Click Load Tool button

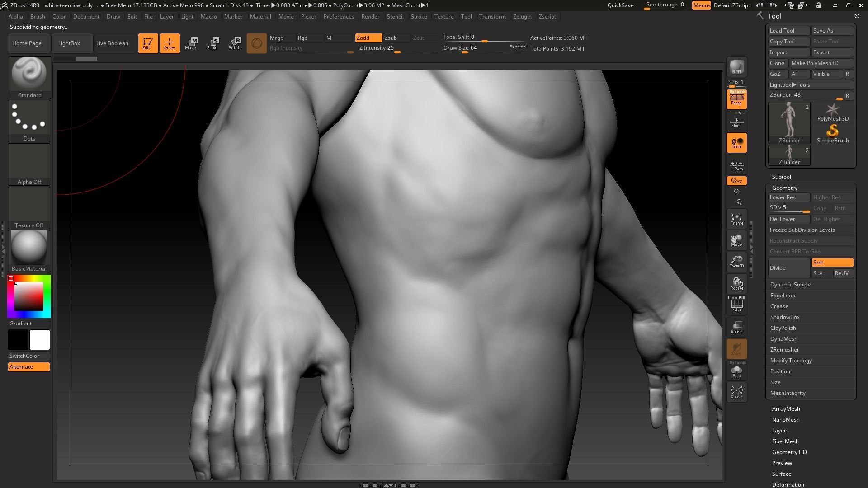pos(789,31)
